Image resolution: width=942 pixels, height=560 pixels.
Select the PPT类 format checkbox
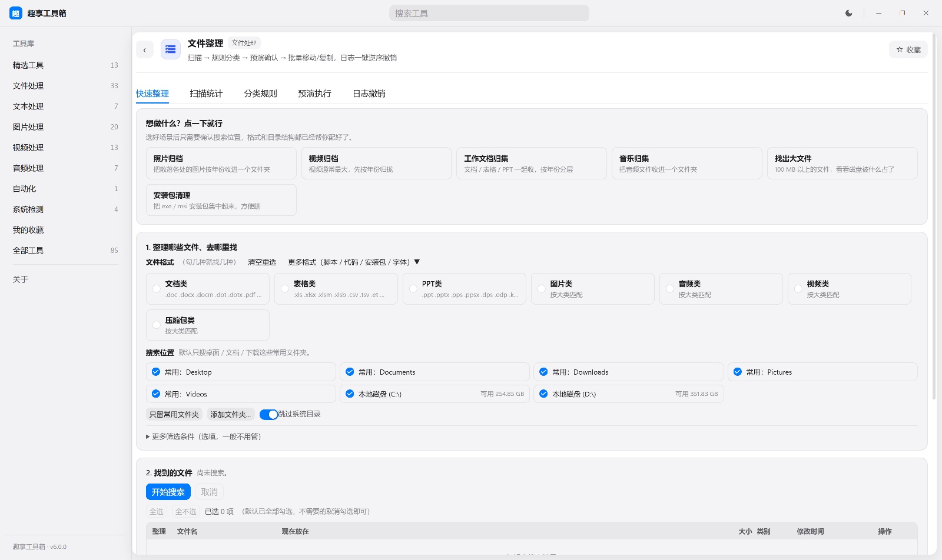(x=413, y=289)
